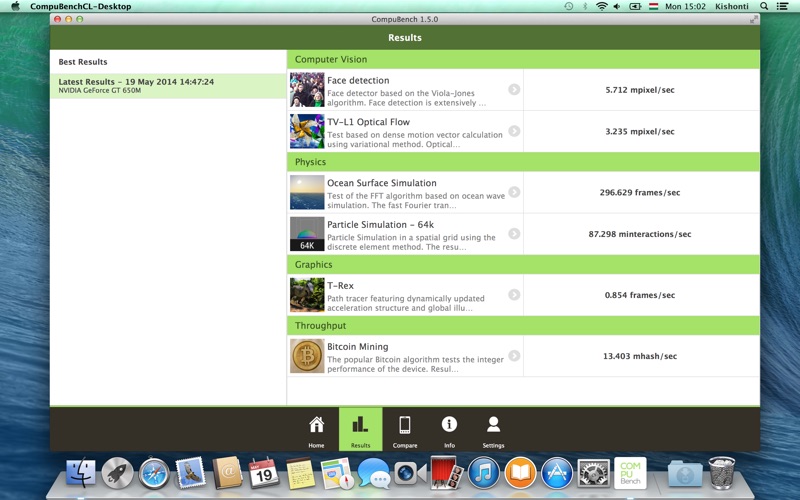Open the CompuBenchCL-Desktop menu
The width and height of the screenshot is (800, 500).
click(x=81, y=6)
